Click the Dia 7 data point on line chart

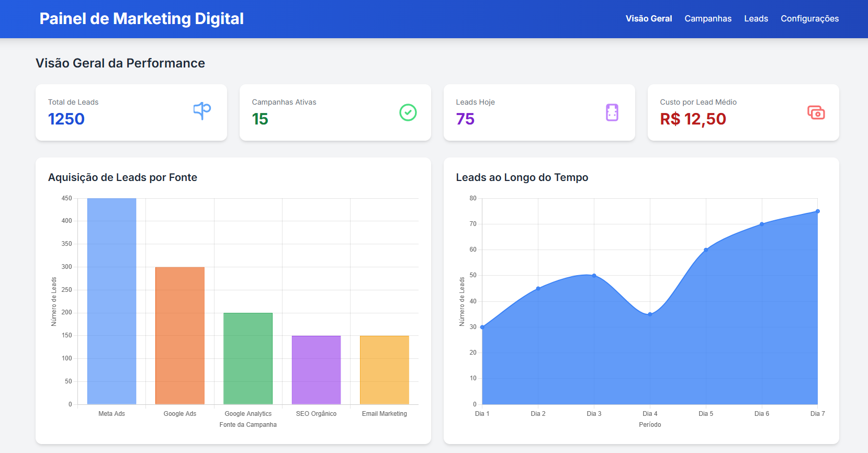click(x=818, y=211)
